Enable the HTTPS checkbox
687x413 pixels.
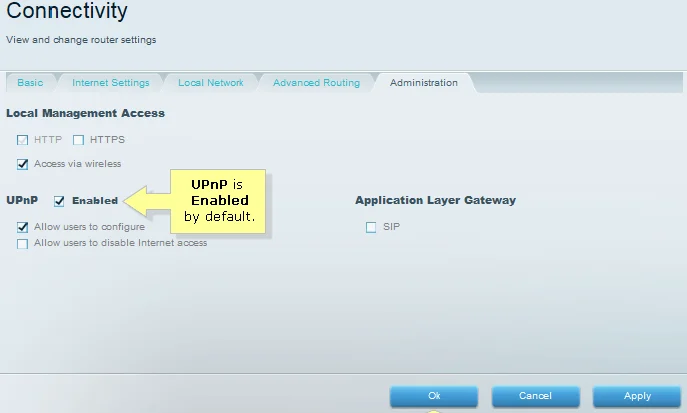78,140
